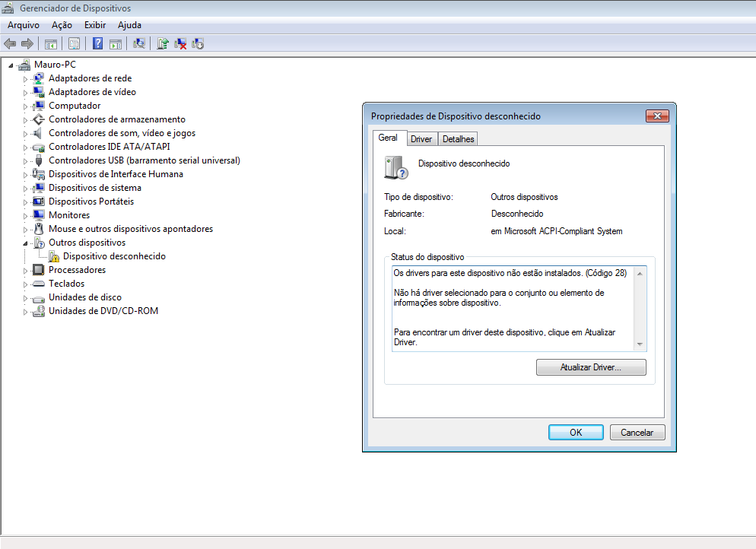756x549 pixels.
Task: Collapse the Mauro-PC root node
Action: [x=11, y=65]
